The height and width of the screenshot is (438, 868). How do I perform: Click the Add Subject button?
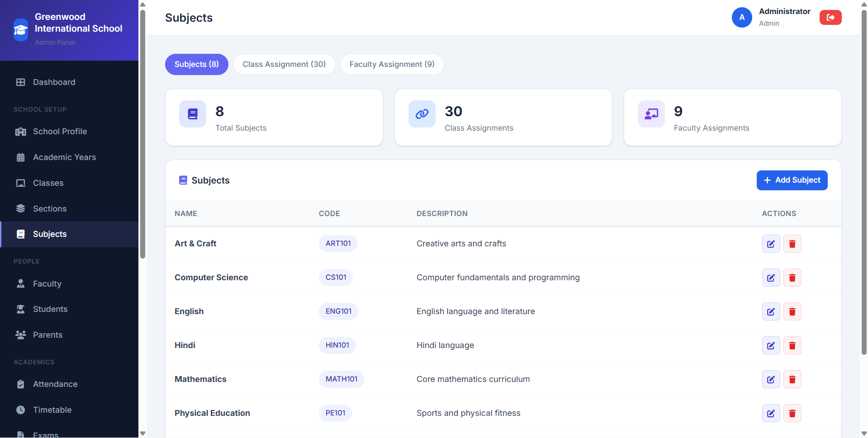(792, 180)
